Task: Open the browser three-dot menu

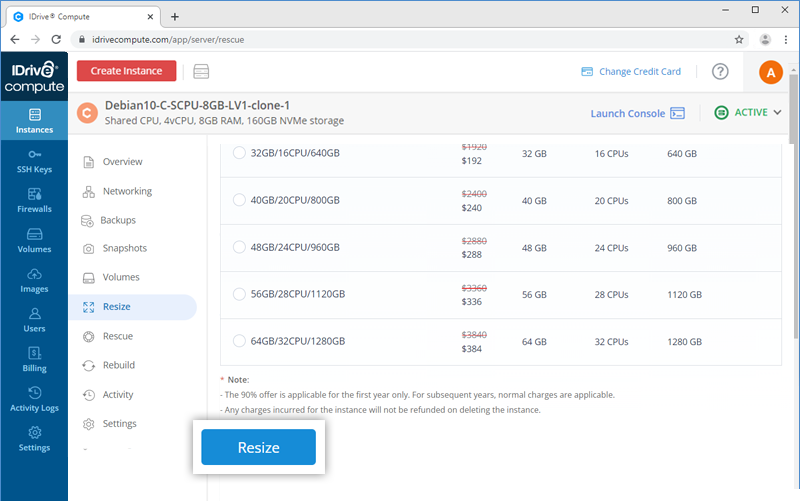Action: (x=786, y=39)
